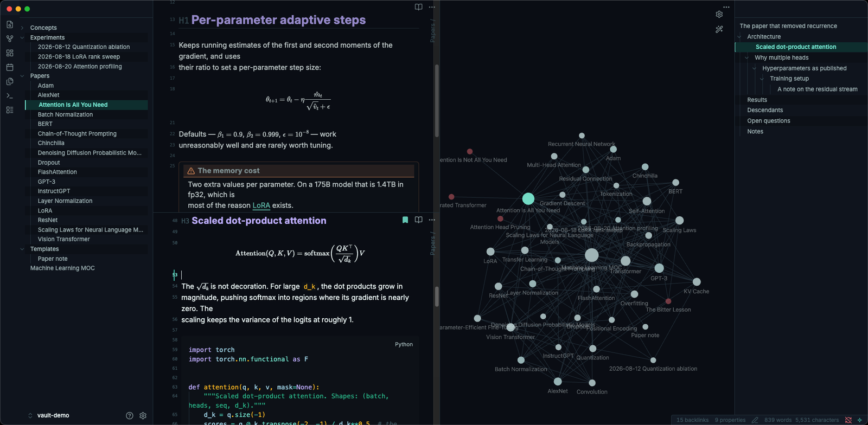Open graph view from the ribbon
This screenshot has width=868, height=425.
coord(10,38)
